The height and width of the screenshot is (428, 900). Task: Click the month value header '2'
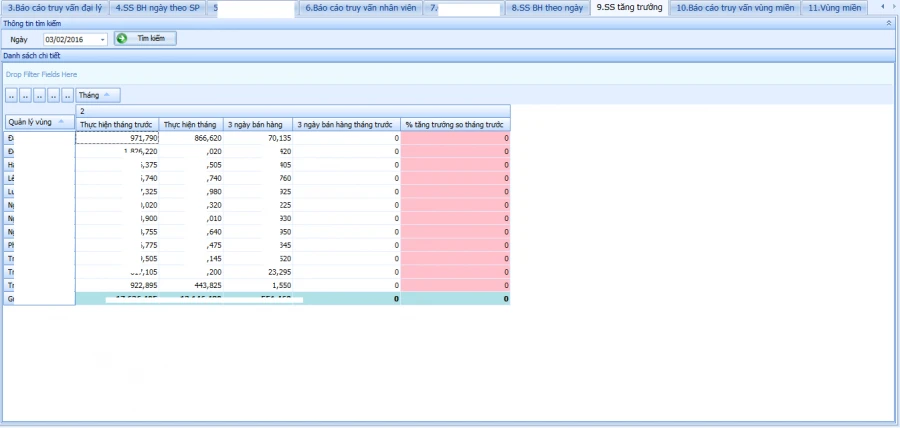pos(293,111)
